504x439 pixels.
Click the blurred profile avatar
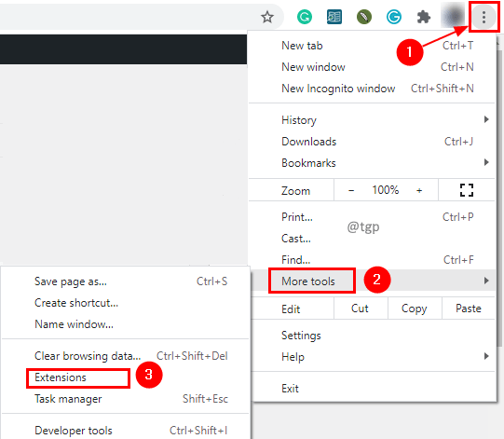453,16
